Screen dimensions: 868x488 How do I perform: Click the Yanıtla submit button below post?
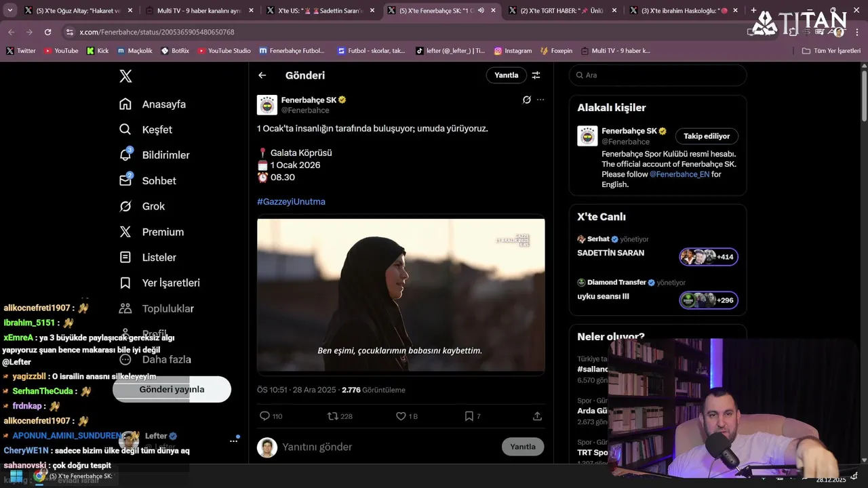523,447
